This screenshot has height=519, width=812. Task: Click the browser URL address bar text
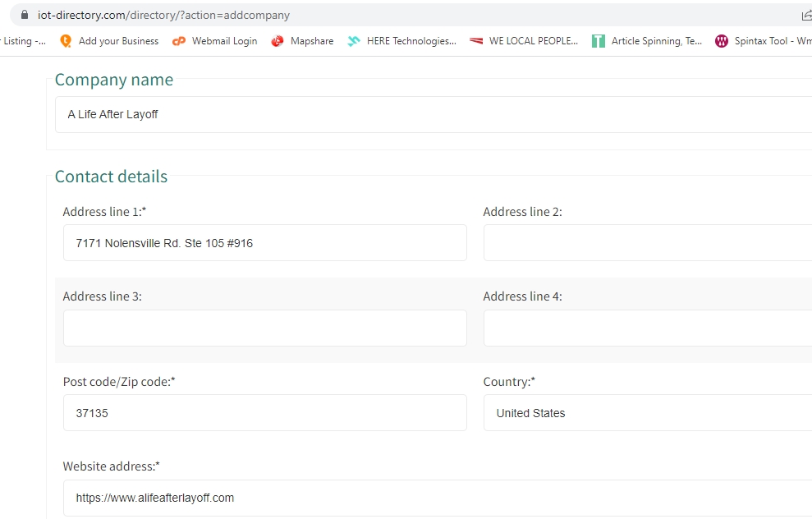(164, 15)
